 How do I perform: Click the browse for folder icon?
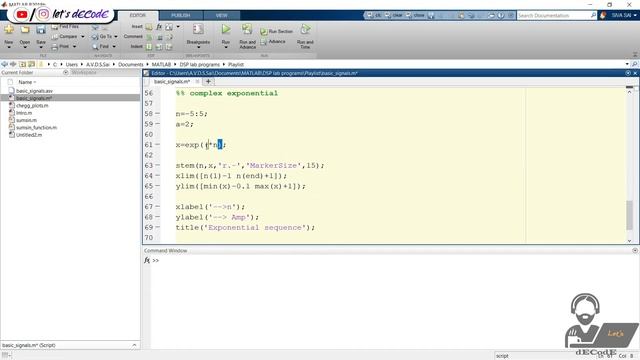pos(31,64)
